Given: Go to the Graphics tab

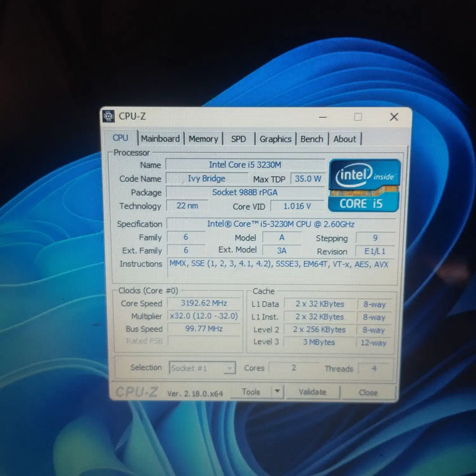Looking at the screenshot, I should [x=275, y=139].
